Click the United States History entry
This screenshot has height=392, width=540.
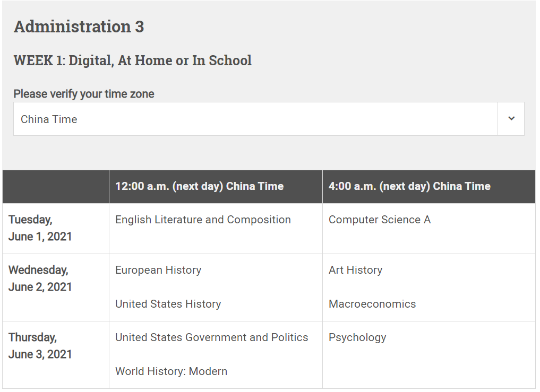click(x=168, y=304)
